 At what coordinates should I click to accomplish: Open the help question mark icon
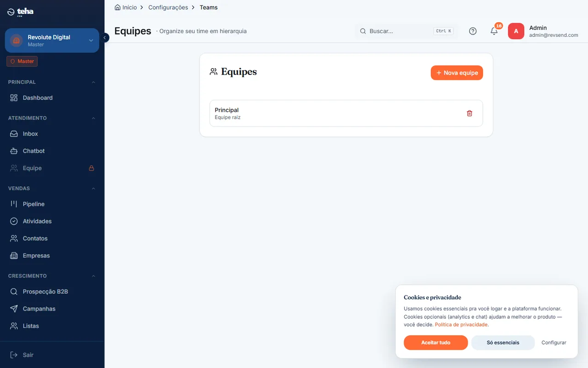coord(473,31)
